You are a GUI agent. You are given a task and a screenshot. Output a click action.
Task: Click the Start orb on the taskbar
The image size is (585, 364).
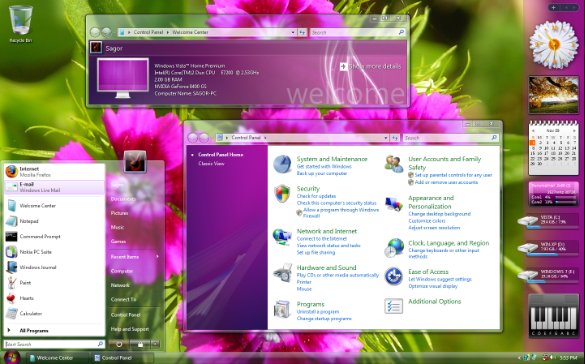(12, 357)
